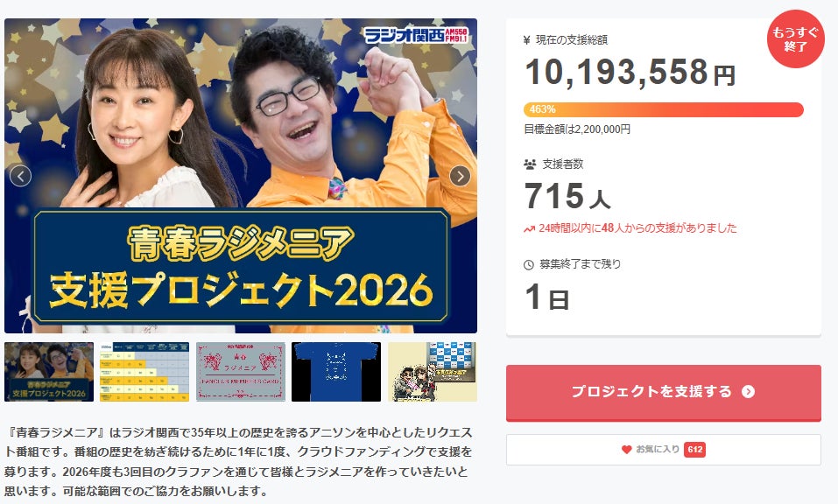The height and width of the screenshot is (504, 838).
Task: Click プロジェクトを支援する button
Action: 663,393
